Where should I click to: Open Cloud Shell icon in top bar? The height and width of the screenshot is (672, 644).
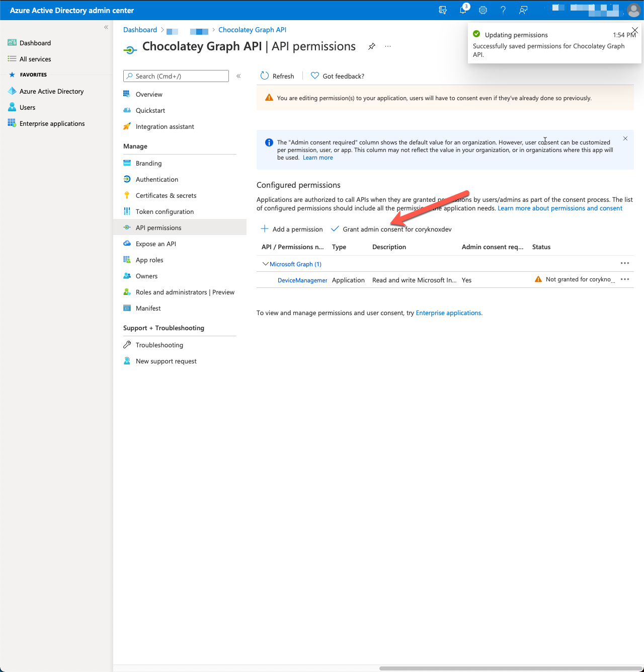tap(443, 10)
